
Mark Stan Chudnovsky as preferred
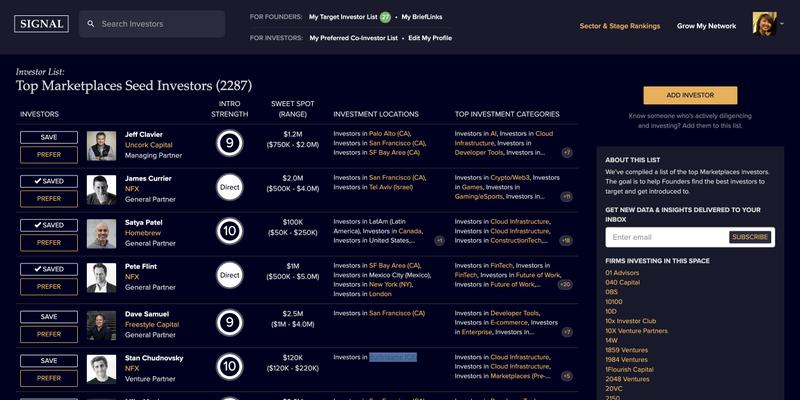coord(49,378)
